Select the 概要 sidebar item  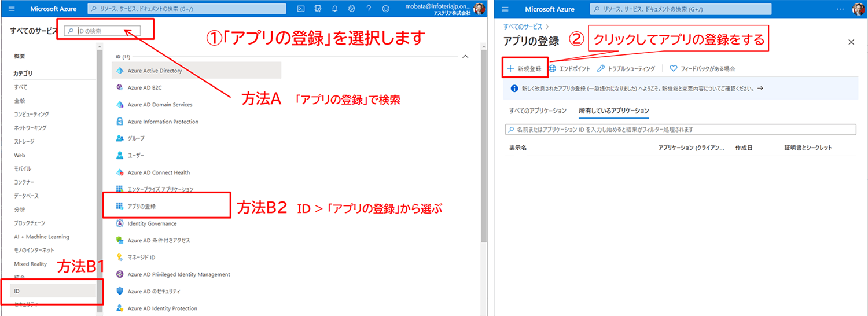click(x=20, y=56)
